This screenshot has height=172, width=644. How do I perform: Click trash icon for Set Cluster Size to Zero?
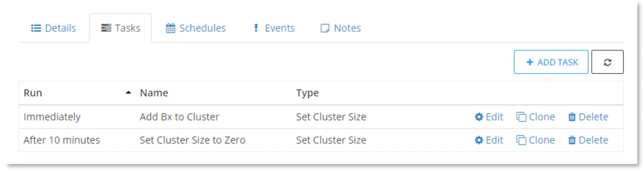click(572, 140)
